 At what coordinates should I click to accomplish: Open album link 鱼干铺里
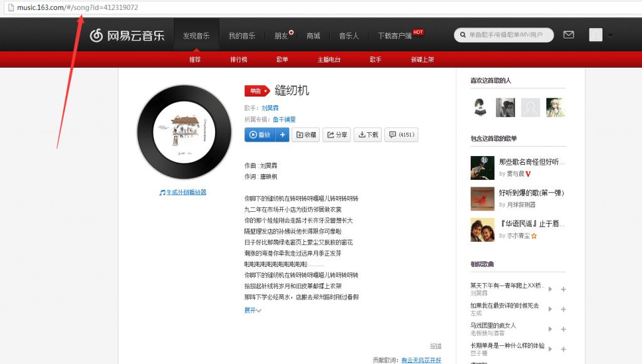coord(284,120)
